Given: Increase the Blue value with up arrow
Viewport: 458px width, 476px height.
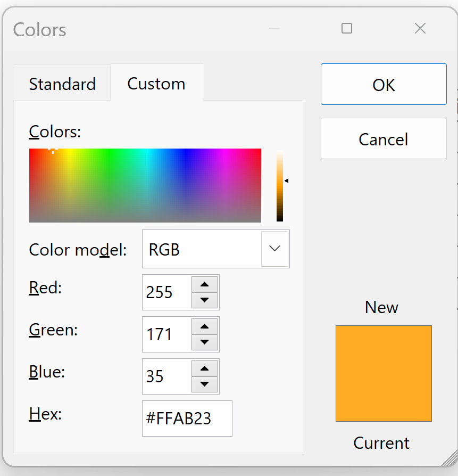Looking at the screenshot, I should coord(205,368).
